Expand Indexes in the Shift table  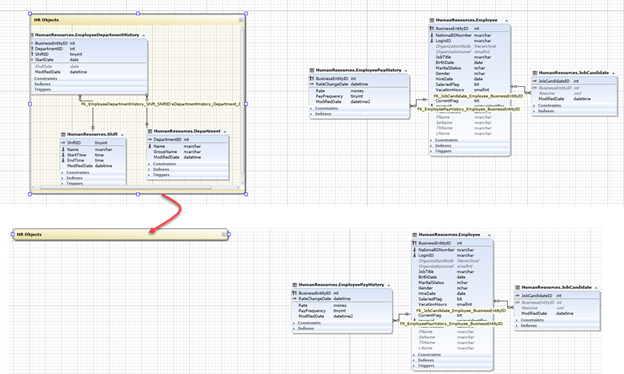pyautogui.click(x=62, y=178)
